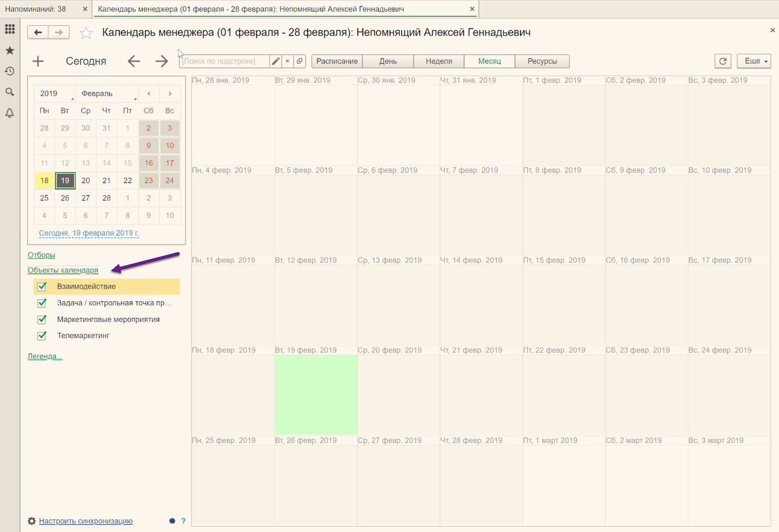779x532 pixels.
Task: Select date 27 in mini calendar
Action: click(x=86, y=198)
